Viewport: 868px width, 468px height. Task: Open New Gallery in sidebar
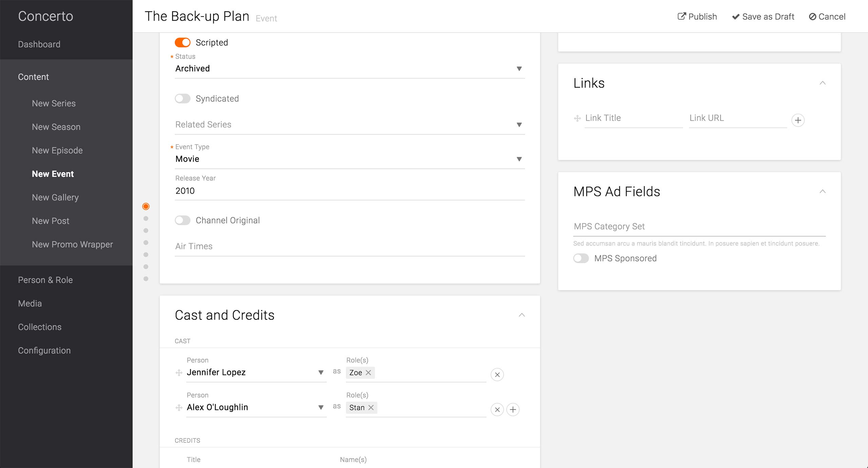click(x=55, y=197)
